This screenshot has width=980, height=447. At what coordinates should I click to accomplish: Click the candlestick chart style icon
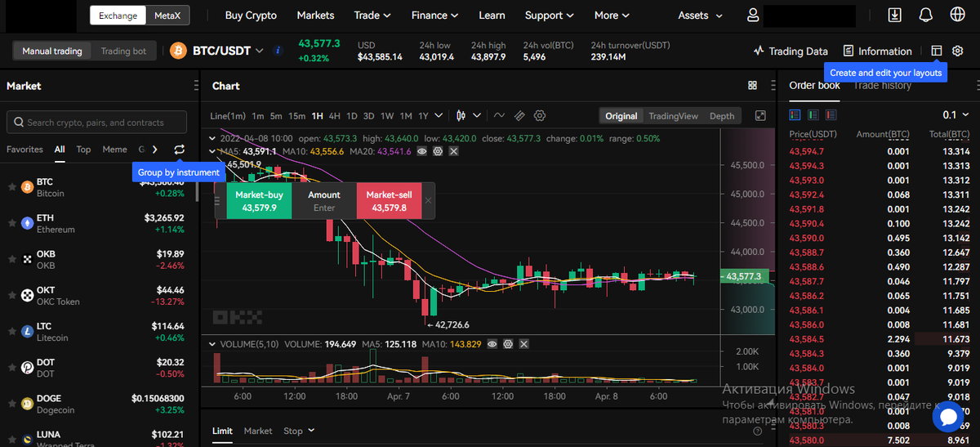pyautogui.click(x=461, y=116)
